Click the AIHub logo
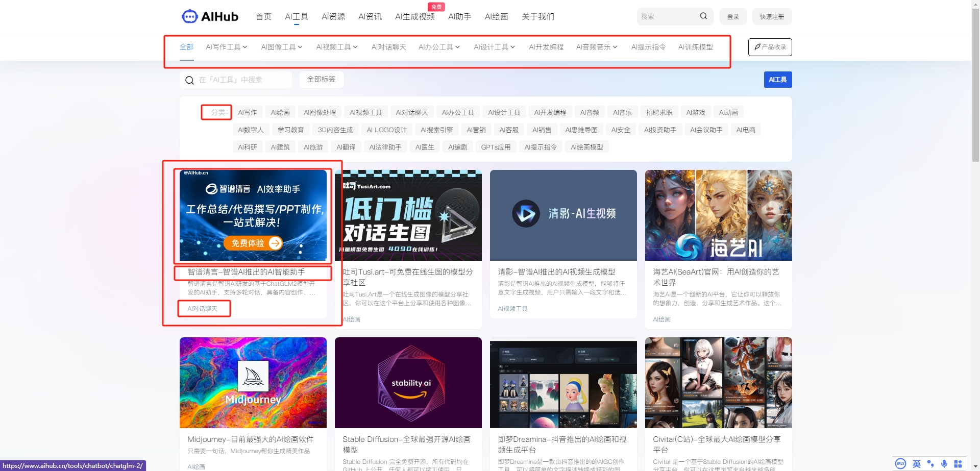The height and width of the screenshot is (471, 980). (x=210, y=16)
